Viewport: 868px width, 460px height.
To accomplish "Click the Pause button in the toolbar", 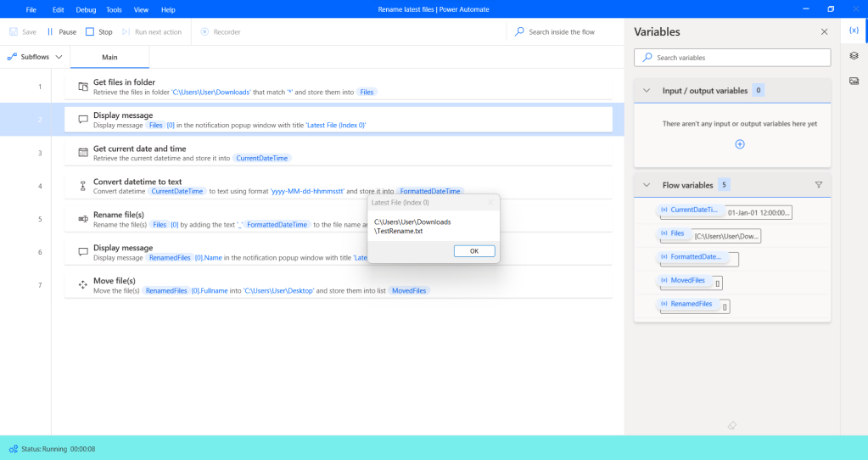I will pos(61,32).
